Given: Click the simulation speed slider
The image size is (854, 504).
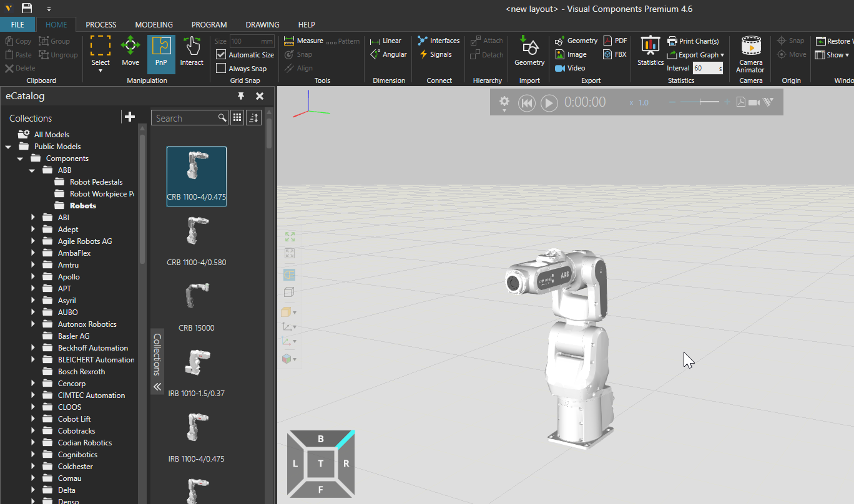Looking at the screenshot, I should pos(700,102).
